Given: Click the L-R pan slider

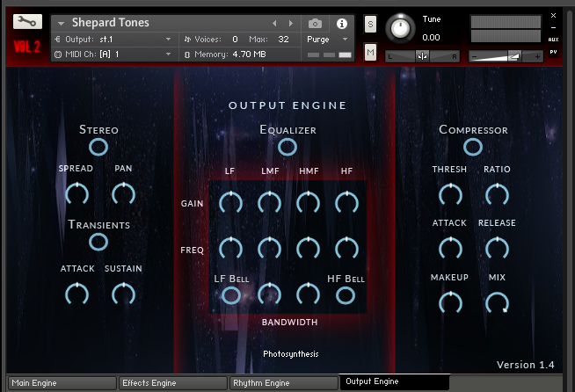Looking at the screenshot, I should [422, 56].
